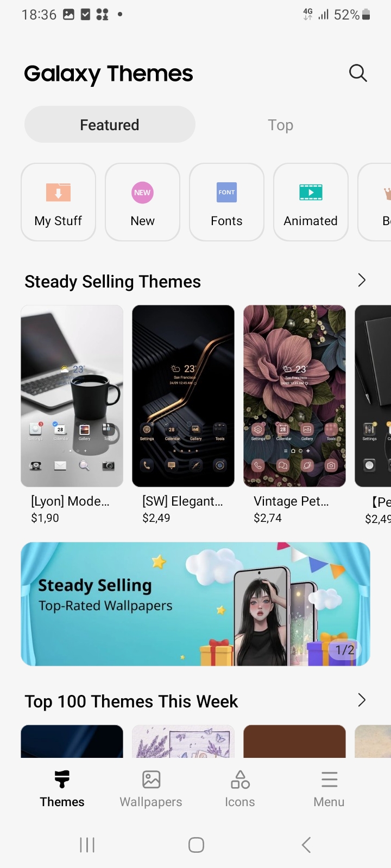Viewport: 391px width, 868px height.
Task: Open the Wallpapers picture icon
Action: click(151, 779)
